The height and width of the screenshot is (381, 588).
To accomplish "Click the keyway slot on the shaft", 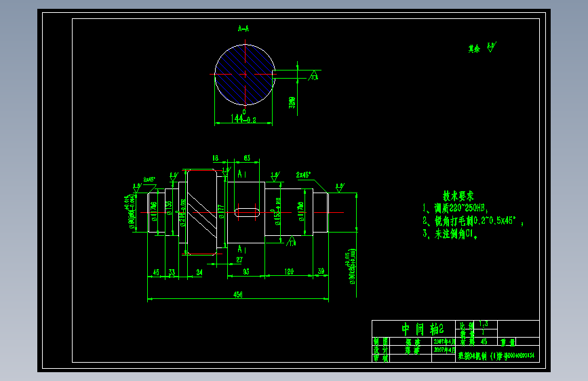I will coord(247,212).
